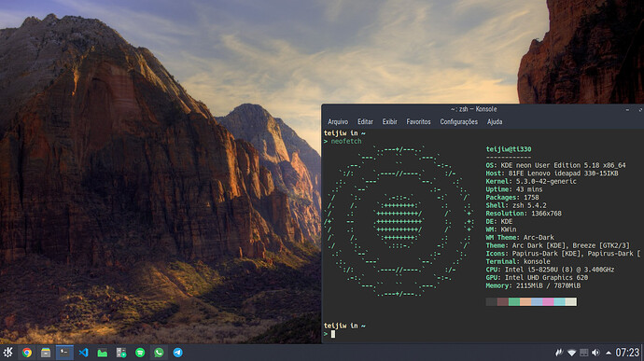Click the flame-shaped system tray icon
This screenshot has height=361, width=644.
pyautogui.click(x=559, y=353)
